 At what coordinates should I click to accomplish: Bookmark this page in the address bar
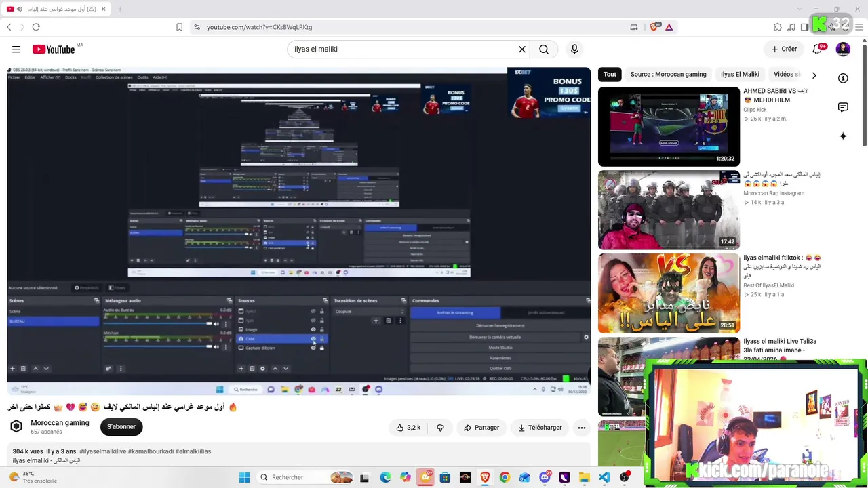click(x=179, y=27)
